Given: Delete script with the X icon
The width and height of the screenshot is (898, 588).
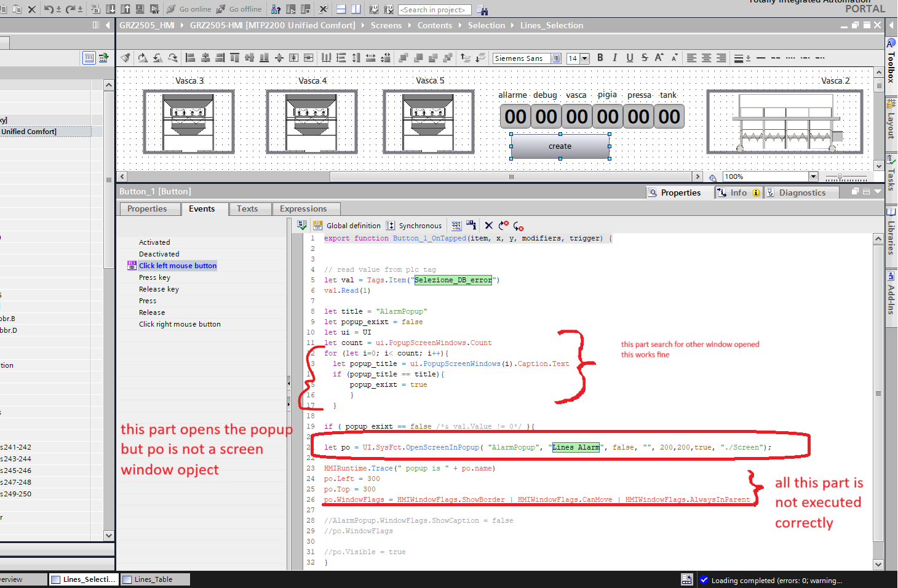Looking at the screenshot, I should click(489, 226).
